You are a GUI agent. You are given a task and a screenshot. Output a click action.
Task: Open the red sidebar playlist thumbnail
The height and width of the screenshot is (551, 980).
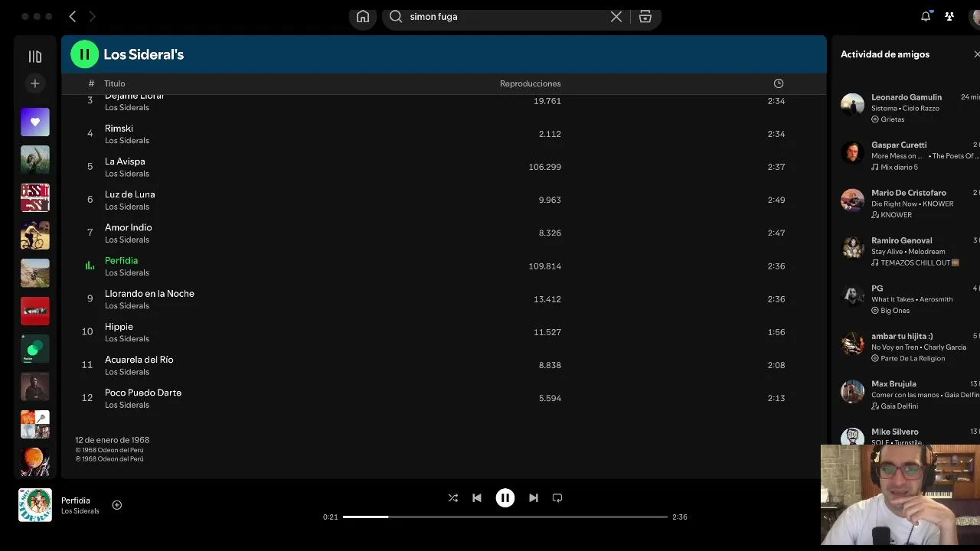click(x=34, y=311)
